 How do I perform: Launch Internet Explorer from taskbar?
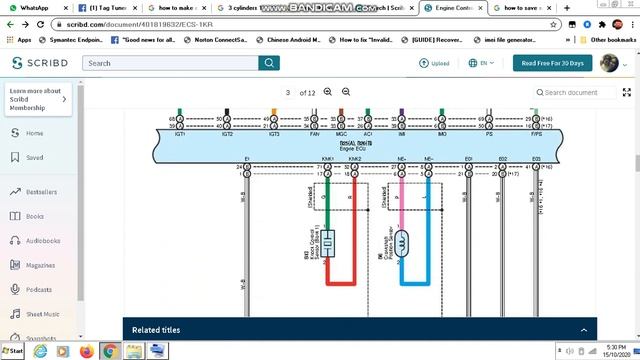point(40,351)
